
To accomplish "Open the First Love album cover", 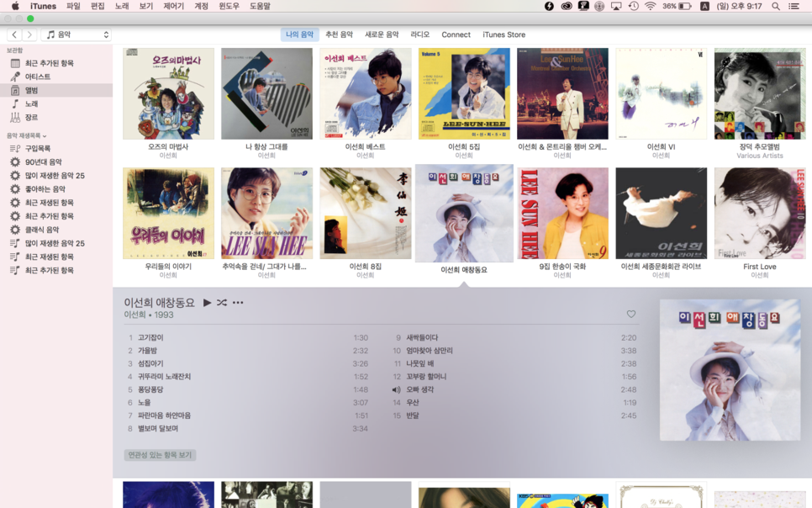I will [x=760, y=213].
